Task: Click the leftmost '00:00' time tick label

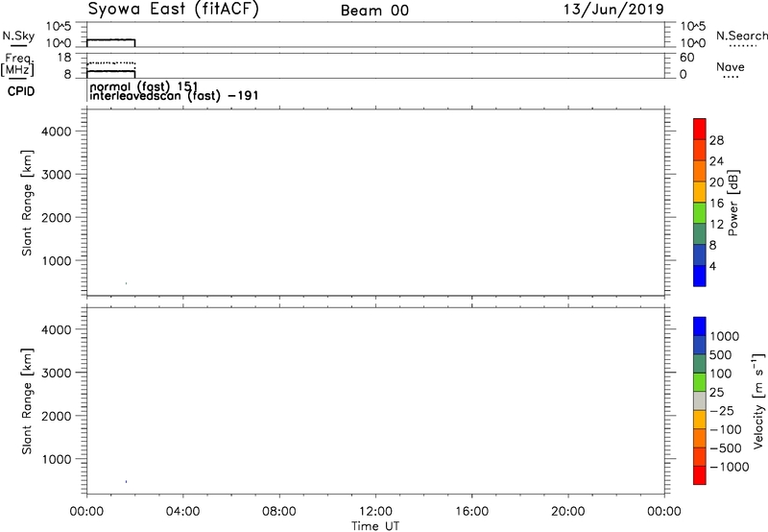Action: coord(86,512)
